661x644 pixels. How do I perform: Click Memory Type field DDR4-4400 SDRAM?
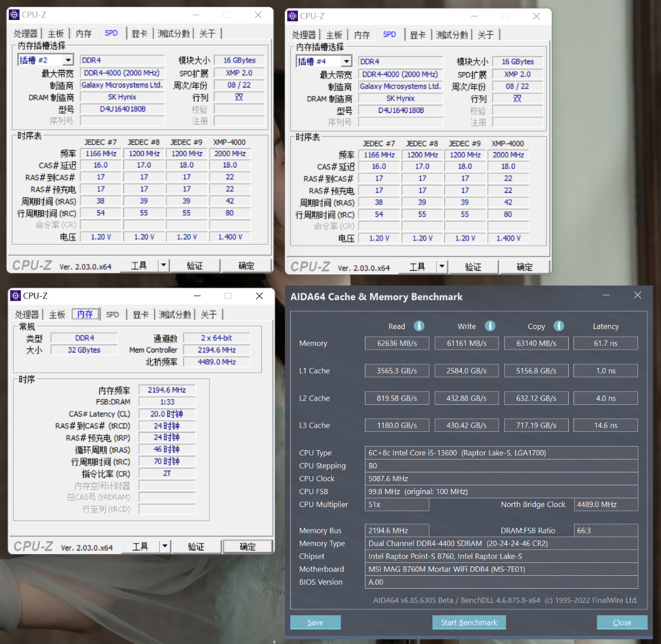click(x=501, y=544)
